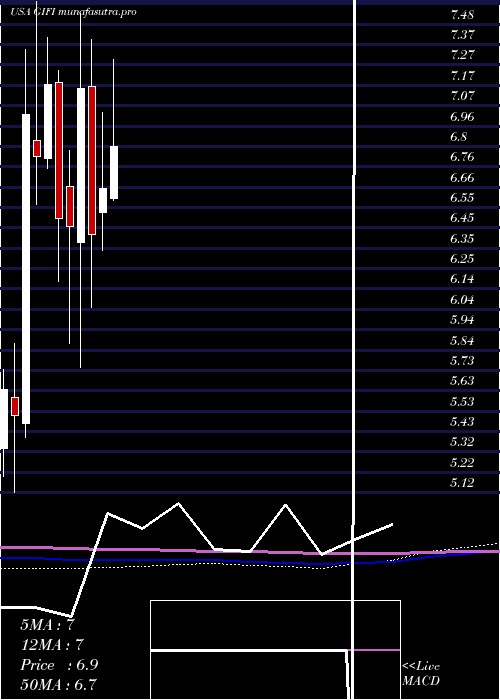Click the 7.27 price axis label
Image resolution: width=500 pixels, height=700 pixels.
point(462,55)
